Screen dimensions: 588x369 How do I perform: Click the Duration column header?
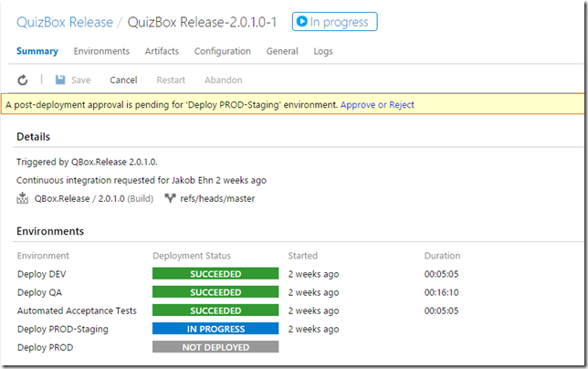coord(442,256)
